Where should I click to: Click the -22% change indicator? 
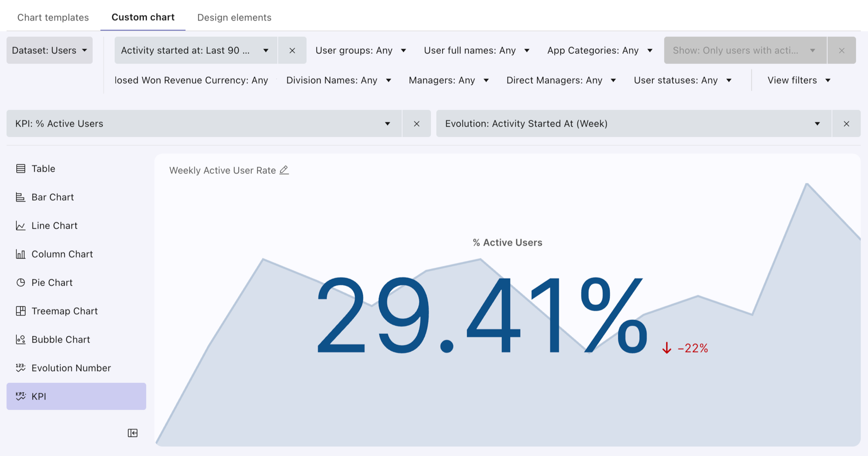tap(685, 348)
